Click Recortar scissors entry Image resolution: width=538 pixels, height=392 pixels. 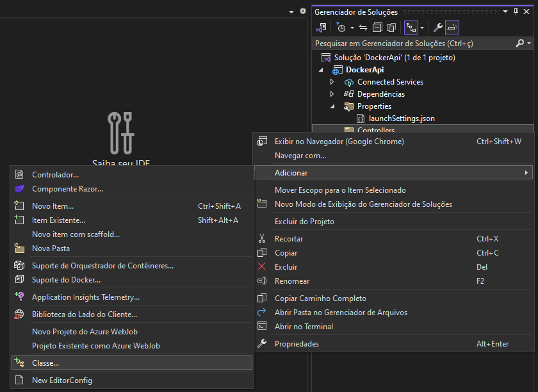tap(394, 239)
